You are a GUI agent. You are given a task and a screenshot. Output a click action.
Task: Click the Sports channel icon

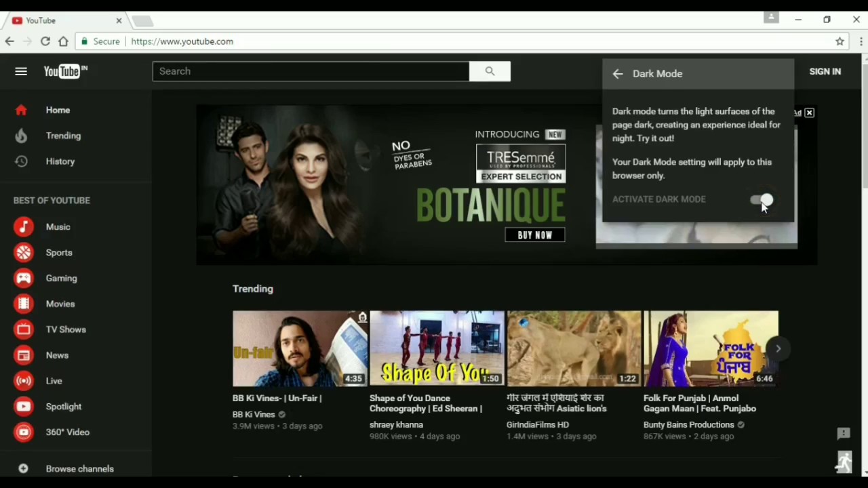(24, 253)
